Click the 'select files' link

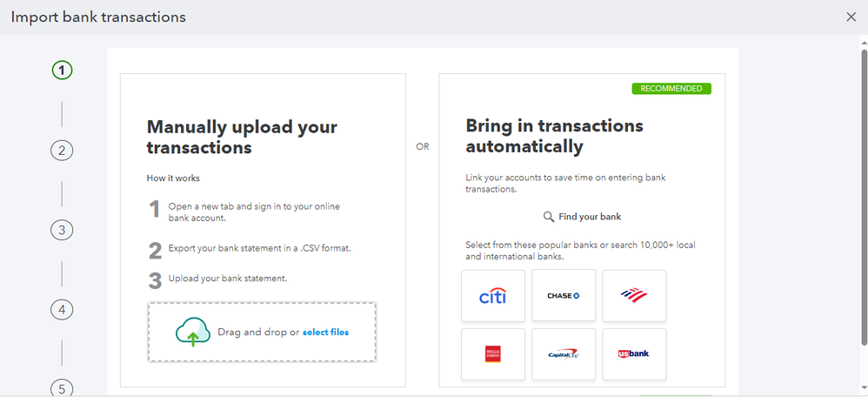pyautogui.click(x=325, y=332)
